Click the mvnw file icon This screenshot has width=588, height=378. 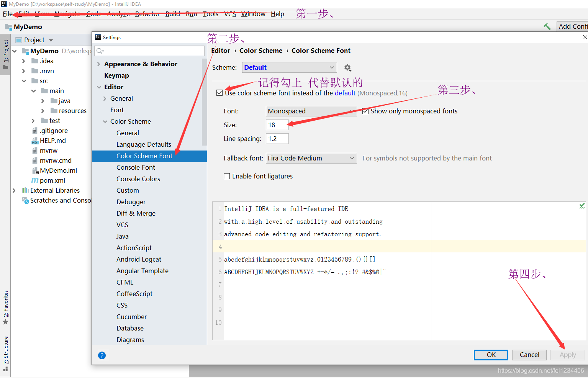point(35,151)
